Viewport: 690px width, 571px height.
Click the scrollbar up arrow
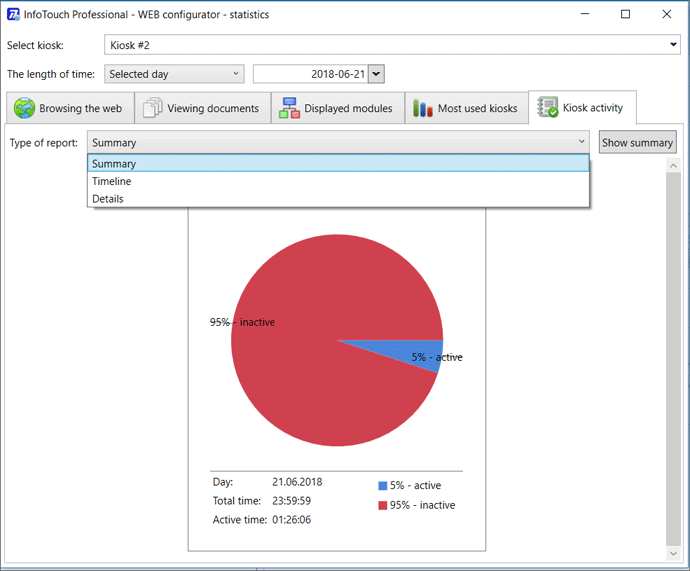click(673, 166)
